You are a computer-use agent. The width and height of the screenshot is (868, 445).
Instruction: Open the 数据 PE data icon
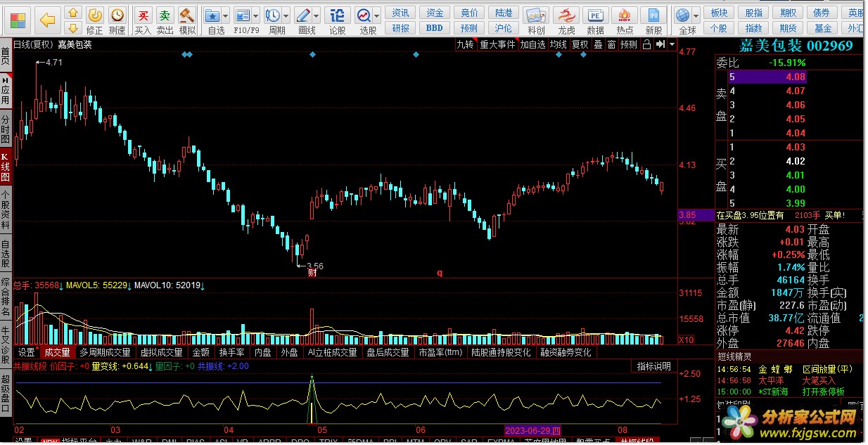[595, 20]
